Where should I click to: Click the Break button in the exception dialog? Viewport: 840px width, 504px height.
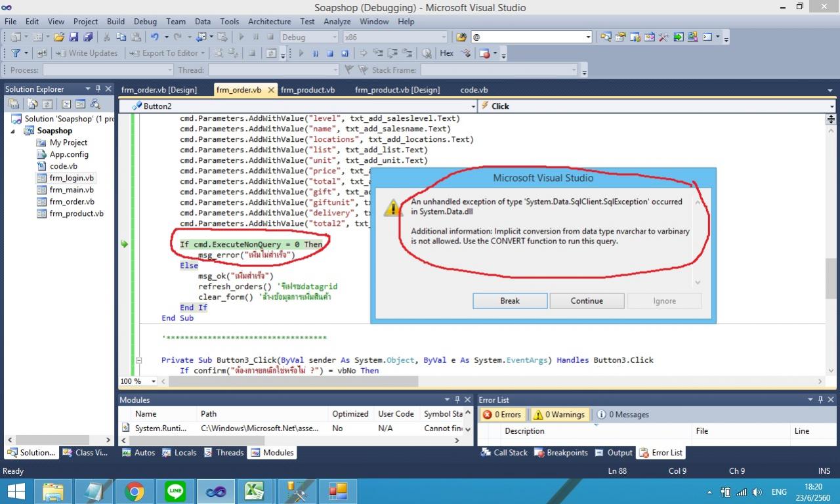tap(510, 301)
